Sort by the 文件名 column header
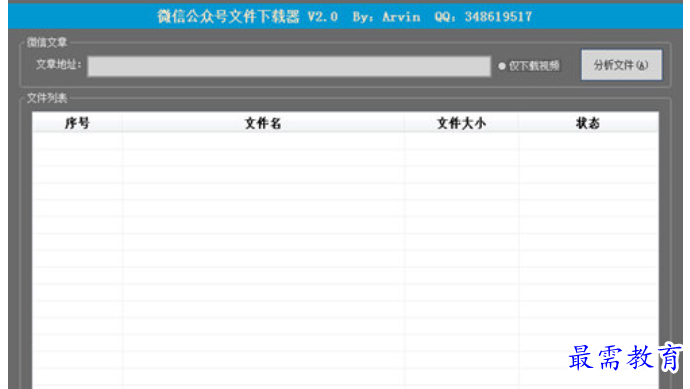690x389 pixels. click(263, 123)
